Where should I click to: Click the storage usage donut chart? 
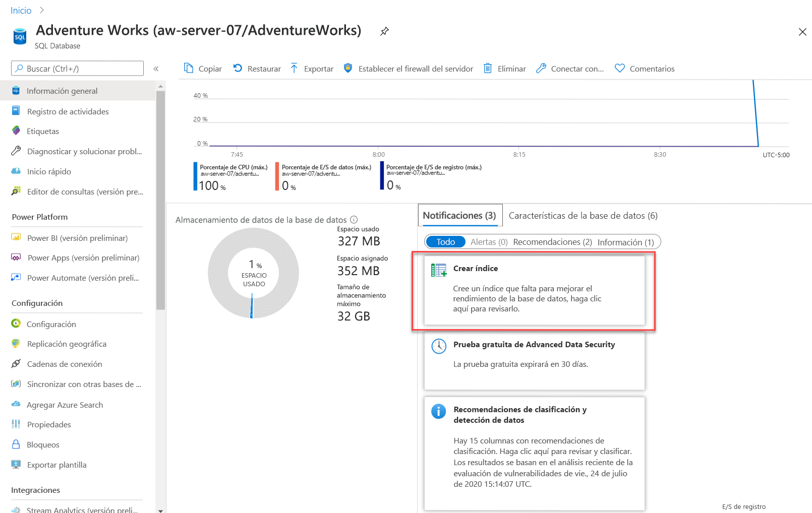point(254,273)
